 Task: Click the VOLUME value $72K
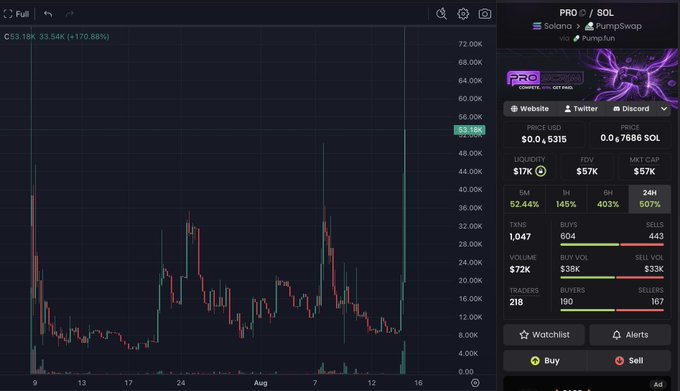[520, 270]
